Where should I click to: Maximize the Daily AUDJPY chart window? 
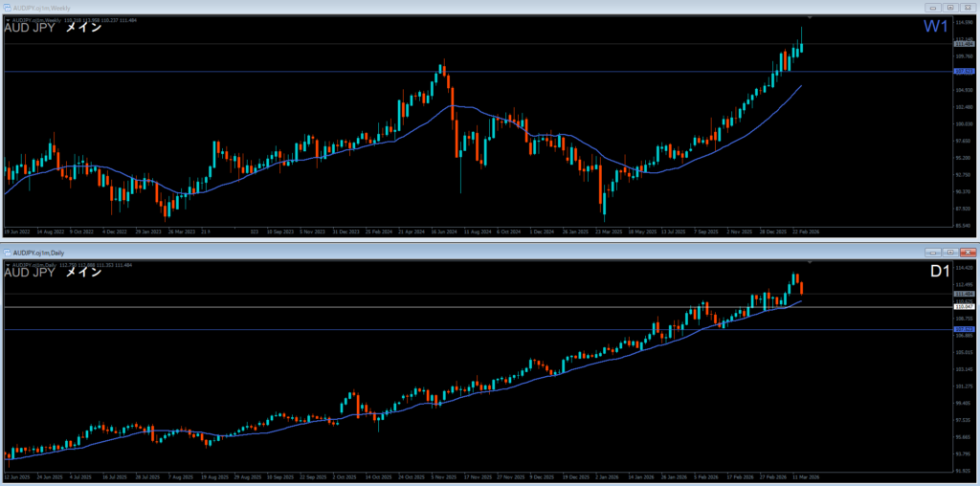tap(948, 252)
